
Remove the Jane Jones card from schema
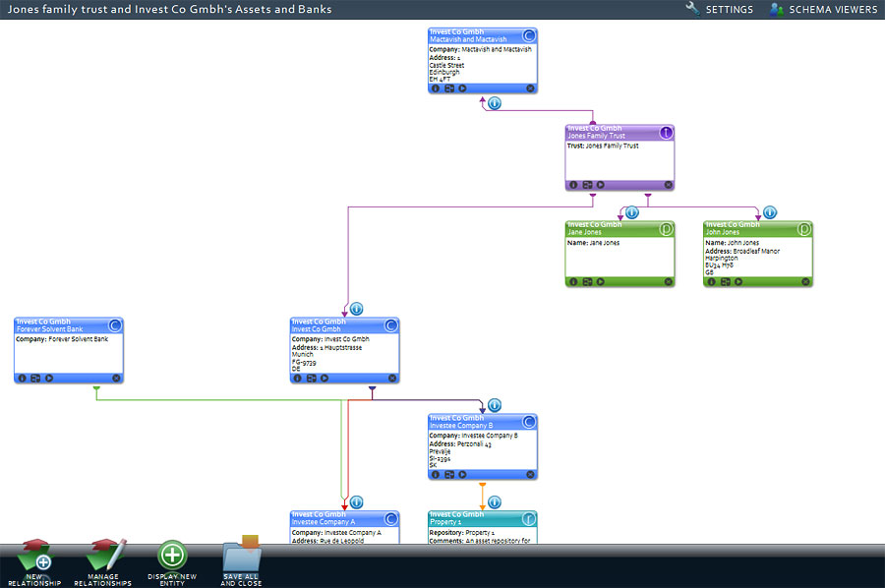pos(669,281)
